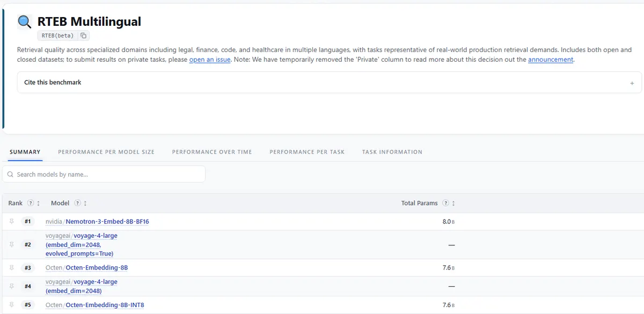Toggle the pin on rank #4 voyage-4-large row
644x314 pixels.
[x=12, y=286]
